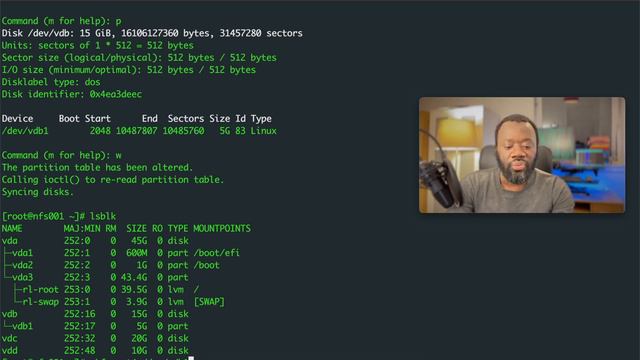Click the vda1 partition row

[x=121, y=253]
